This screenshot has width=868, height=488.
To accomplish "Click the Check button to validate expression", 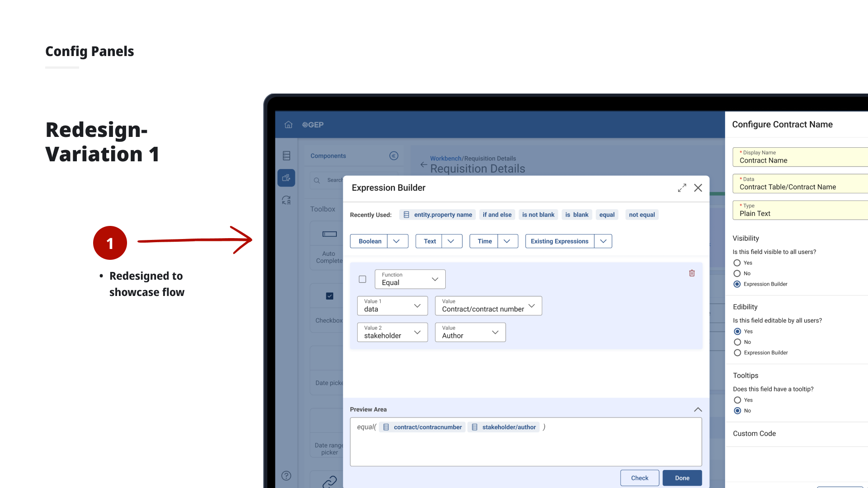I will tap(639, 478).
